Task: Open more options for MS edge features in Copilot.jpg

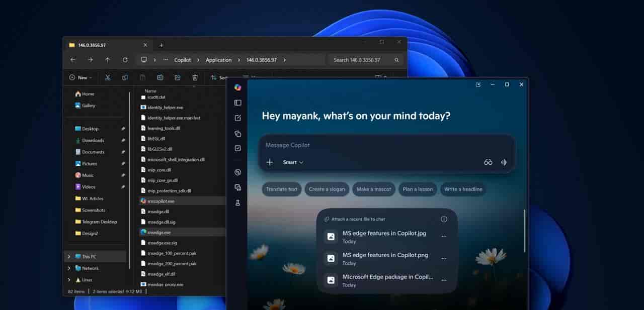Action: pos(444,237)
